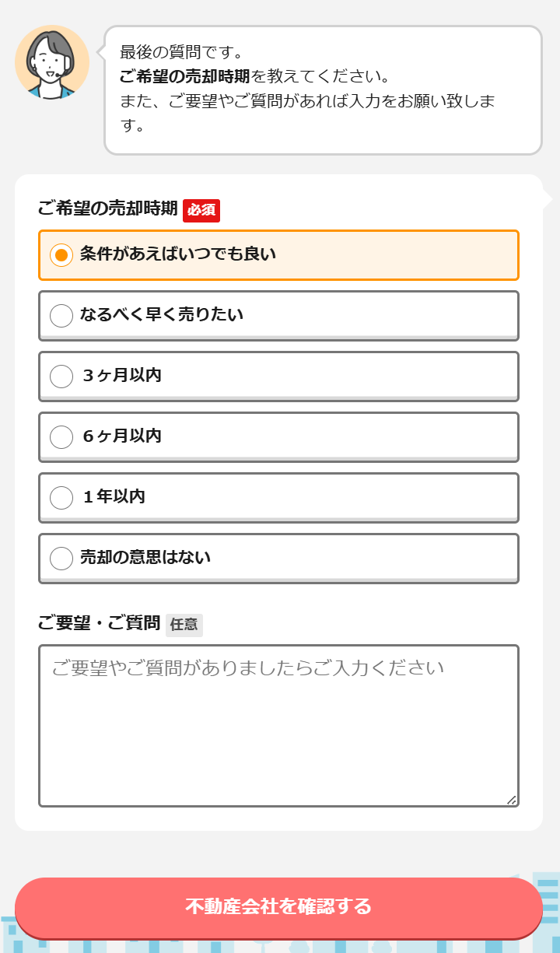Click the ご希望の売却時期 section heading
Screen dimensions: 560x953
[x=107, y=209]
